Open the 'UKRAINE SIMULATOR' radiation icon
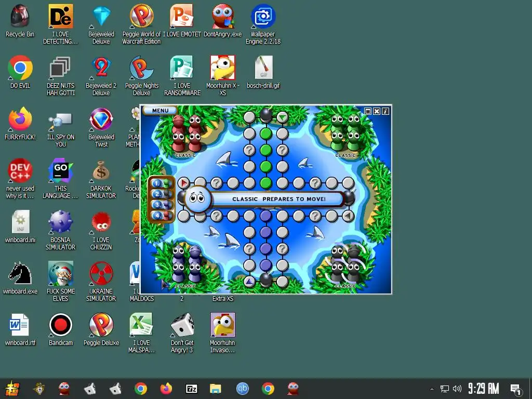The height and width of the screenshot is (399, 532). tap(101, 282)
